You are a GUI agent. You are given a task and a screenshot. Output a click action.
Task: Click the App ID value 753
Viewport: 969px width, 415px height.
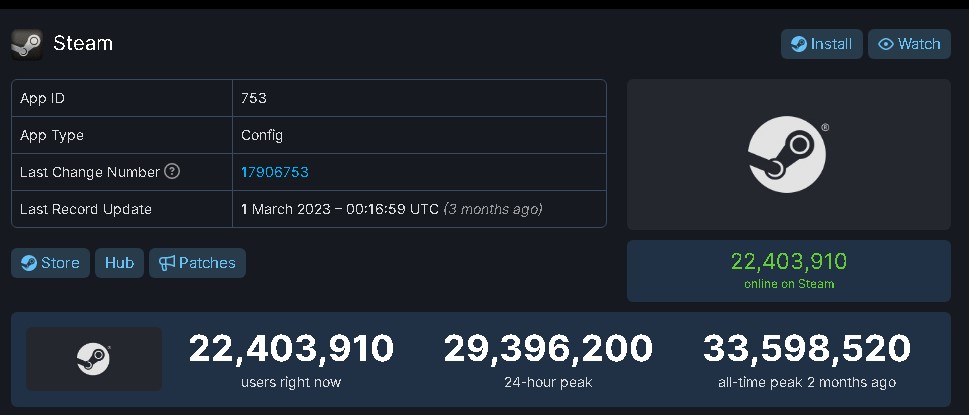pos(254,98)
